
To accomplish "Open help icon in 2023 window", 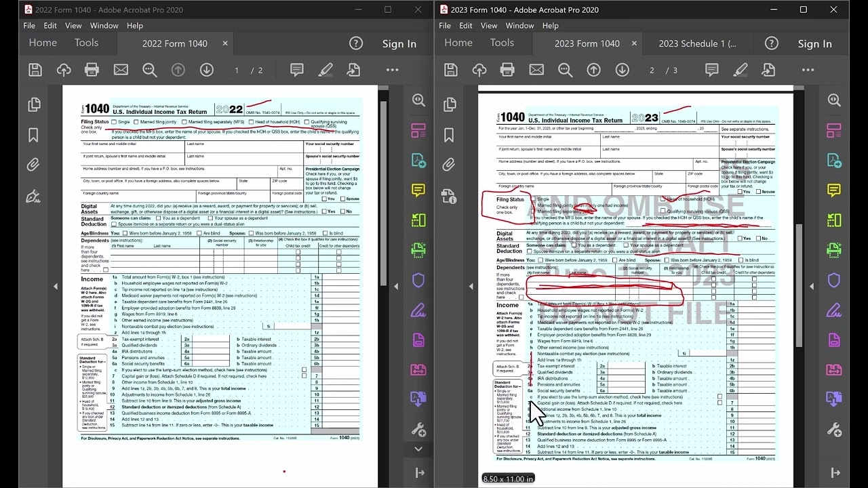I will (x=771, y=43).
